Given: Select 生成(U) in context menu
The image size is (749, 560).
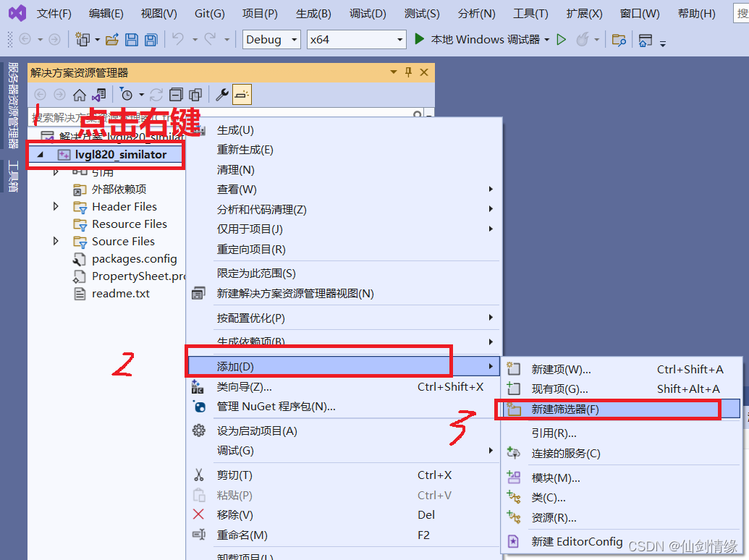Looking at the screenshot, I should pos(344,130).
